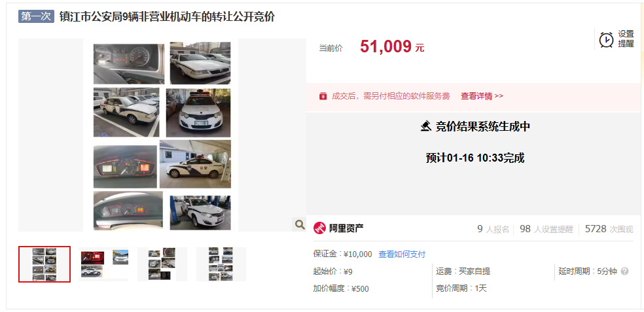Image resolution: width=644 pixels, height=312 pixels.
Task: Click the 51,009 current price figure
Action: (x=385, y=47)
